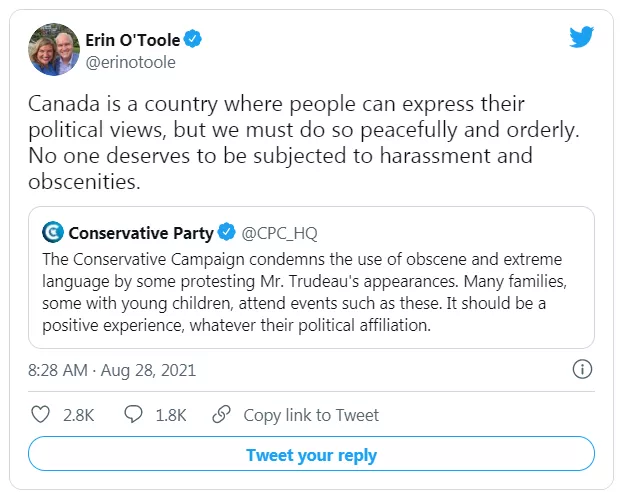Open replies via the speech bubble icon
Screen dimensions: 621x492
point(133,414)
